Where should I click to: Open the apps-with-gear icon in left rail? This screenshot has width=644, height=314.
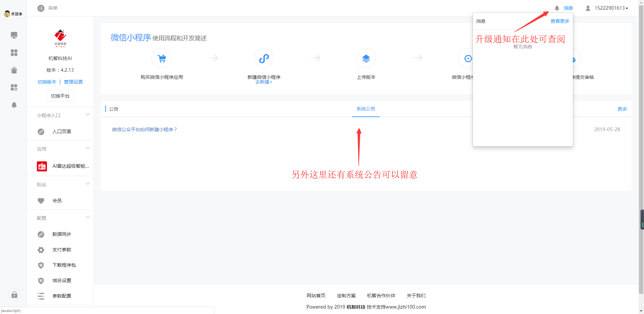coord(14,88)
